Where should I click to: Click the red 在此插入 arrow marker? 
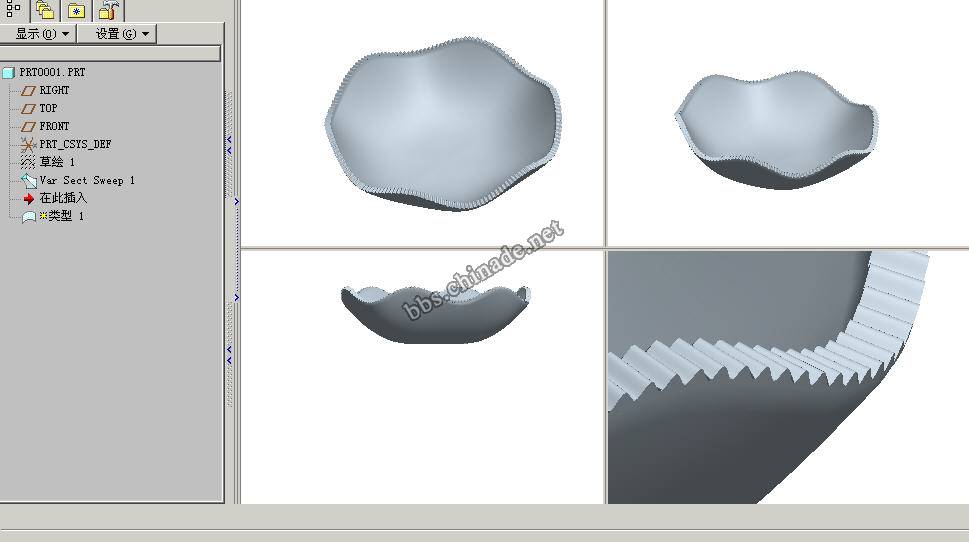(28, 198)
